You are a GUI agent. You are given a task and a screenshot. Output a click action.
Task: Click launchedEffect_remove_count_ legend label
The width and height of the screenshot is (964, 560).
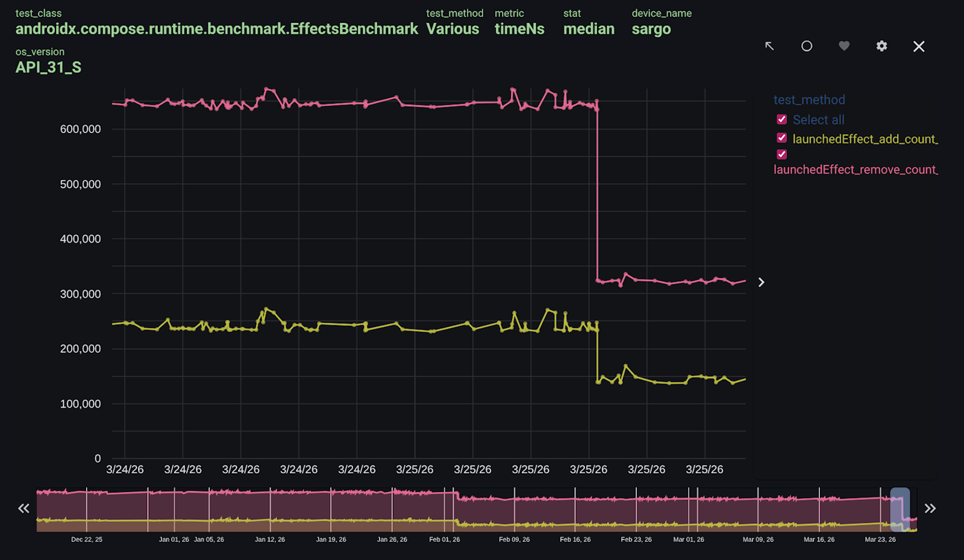(x=856, y=170)
